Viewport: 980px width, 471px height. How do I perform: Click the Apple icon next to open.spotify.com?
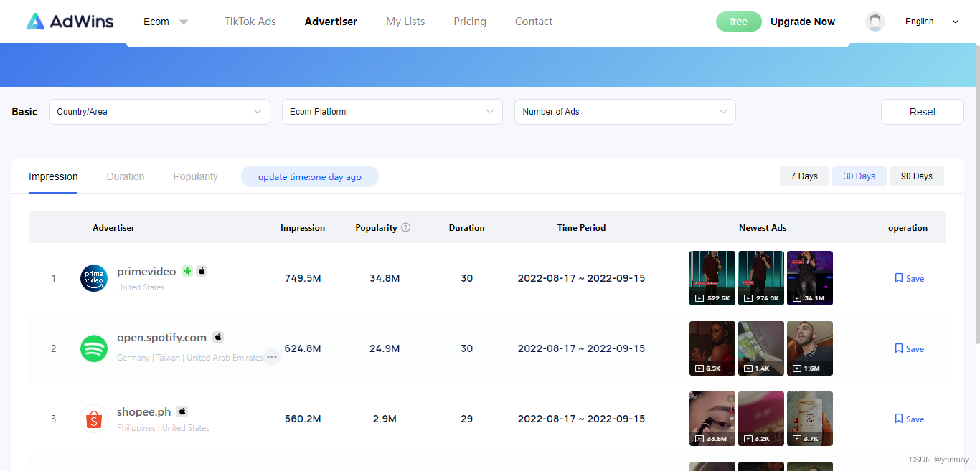click(x=218, y=337)
